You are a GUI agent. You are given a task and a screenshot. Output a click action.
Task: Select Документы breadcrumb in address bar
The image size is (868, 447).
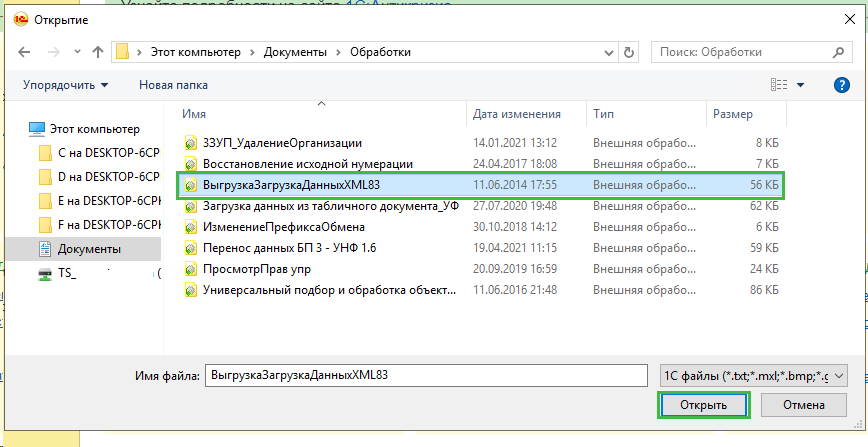[x=295, y=52]
